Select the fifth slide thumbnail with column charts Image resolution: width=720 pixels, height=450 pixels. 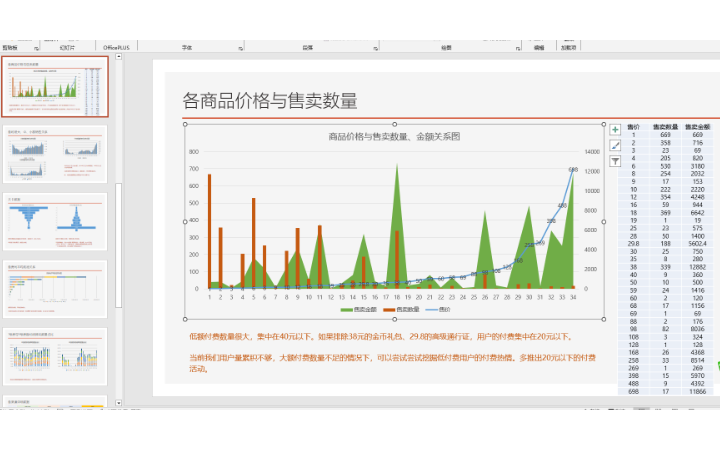[55, 357]
